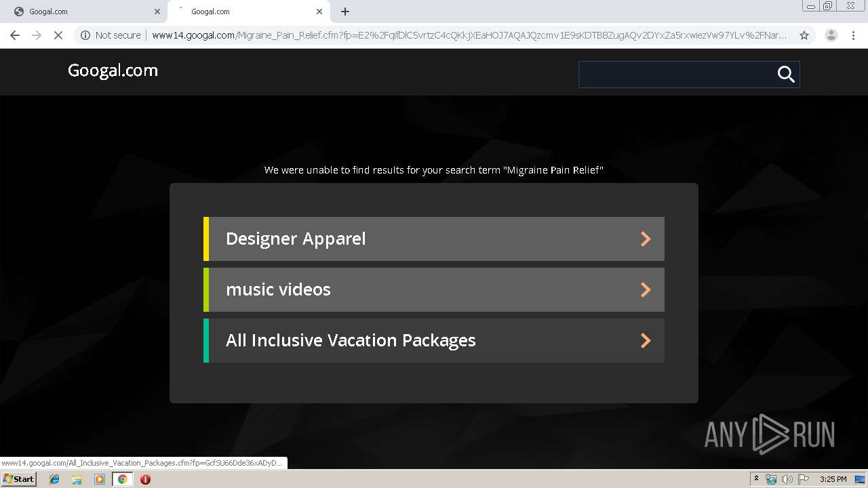
Task: Click the Chrome taskbar icon
Action: [x=123, y=479]
